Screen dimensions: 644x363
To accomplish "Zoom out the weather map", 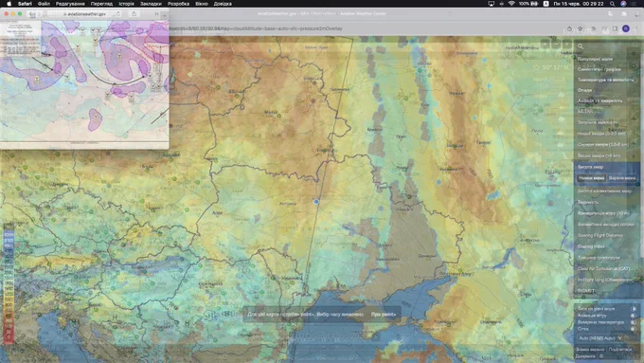I will (x=556, y=44).
